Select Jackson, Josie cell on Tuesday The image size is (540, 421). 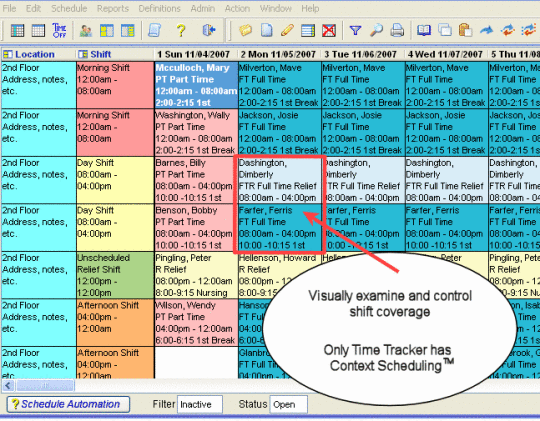point(363,133)
